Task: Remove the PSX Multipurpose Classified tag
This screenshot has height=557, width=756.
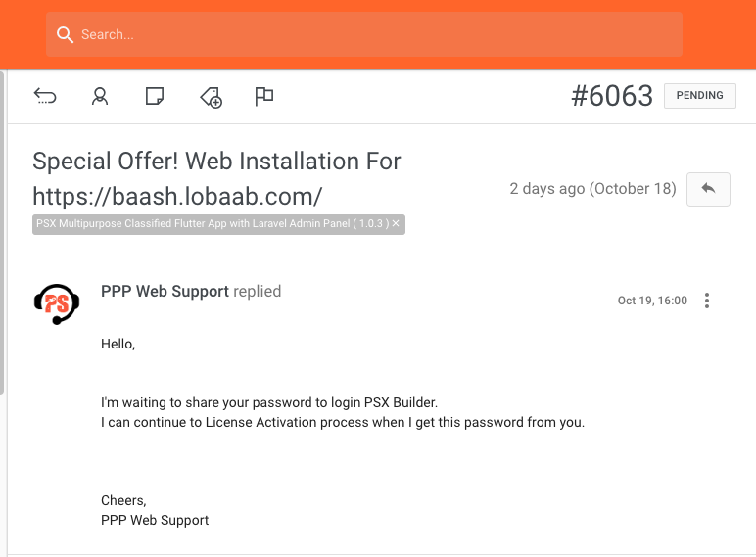Action: [x=396, y=223]
